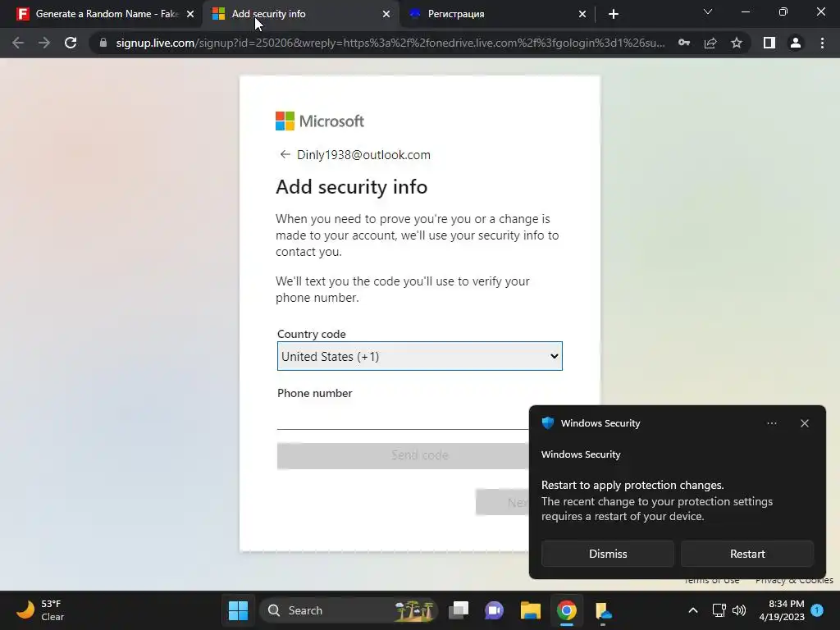840x630 pixels.
Task: Open Windows Security notification options ellipsis
Action: pyautogui.click(x=771, y=423)
